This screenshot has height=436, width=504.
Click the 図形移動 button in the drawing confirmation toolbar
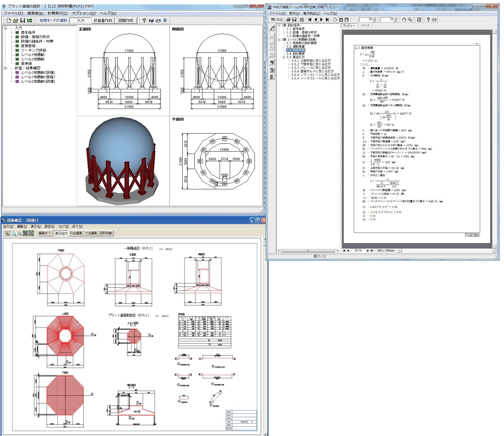[106, 234]
